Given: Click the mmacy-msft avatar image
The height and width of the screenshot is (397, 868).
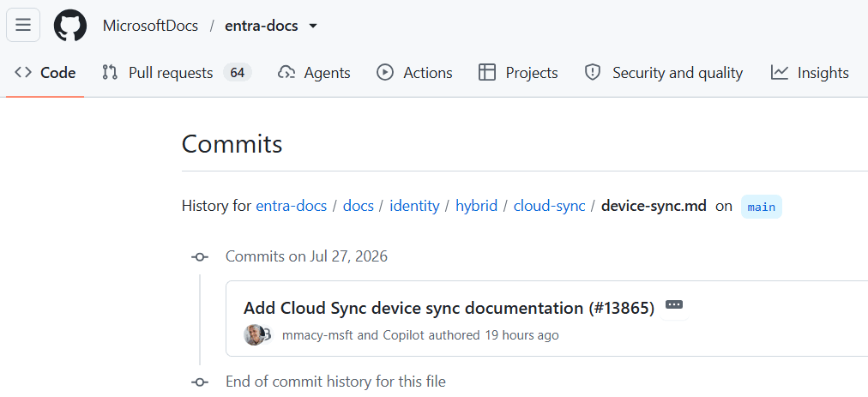Looking at the screenshot, I should (x=254, y=335).
